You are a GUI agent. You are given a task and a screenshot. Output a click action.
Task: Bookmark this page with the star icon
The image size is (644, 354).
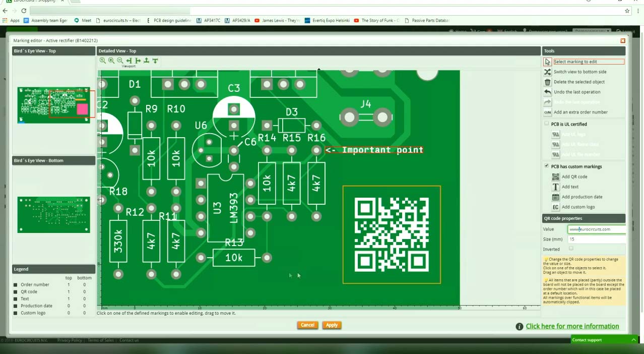[627, 11]
